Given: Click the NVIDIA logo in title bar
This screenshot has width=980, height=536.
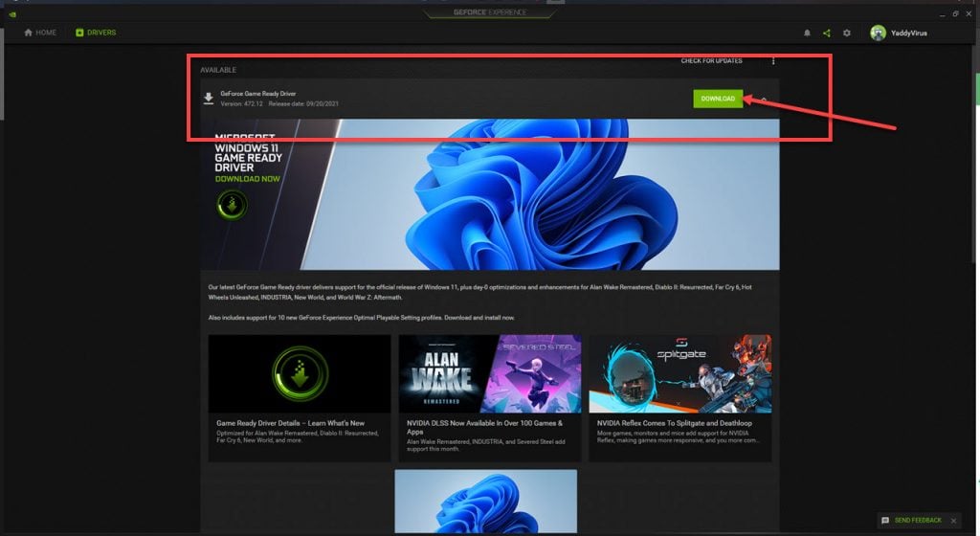Looking at the screenshot, I should pyautogui.click(x=12, y=13).
